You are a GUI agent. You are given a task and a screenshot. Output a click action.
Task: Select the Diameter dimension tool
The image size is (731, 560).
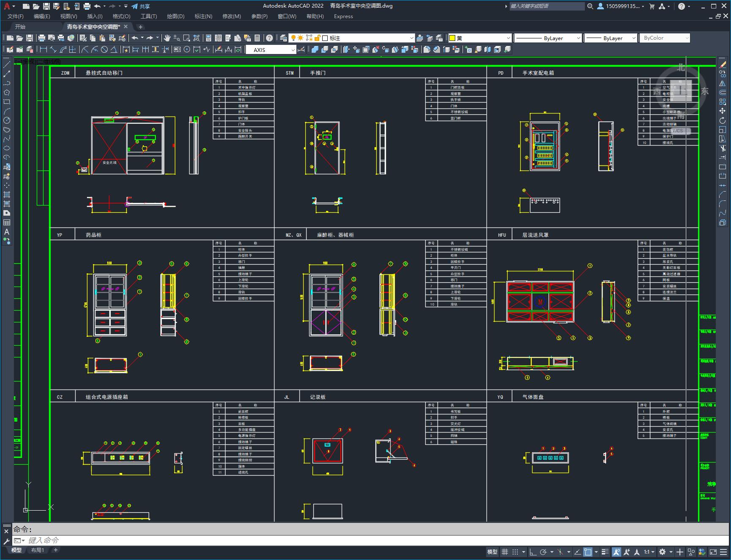104,49
